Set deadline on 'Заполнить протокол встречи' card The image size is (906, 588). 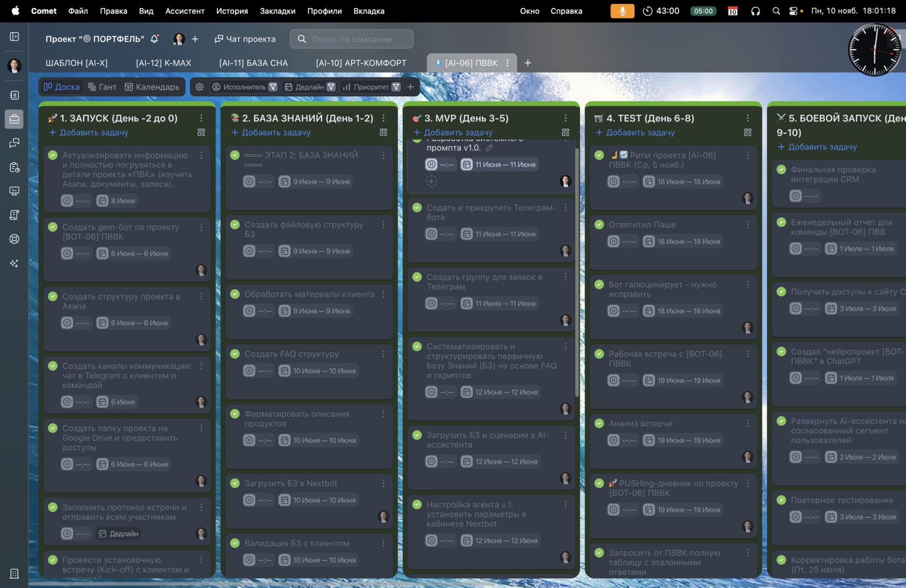(x=119, y=534)
